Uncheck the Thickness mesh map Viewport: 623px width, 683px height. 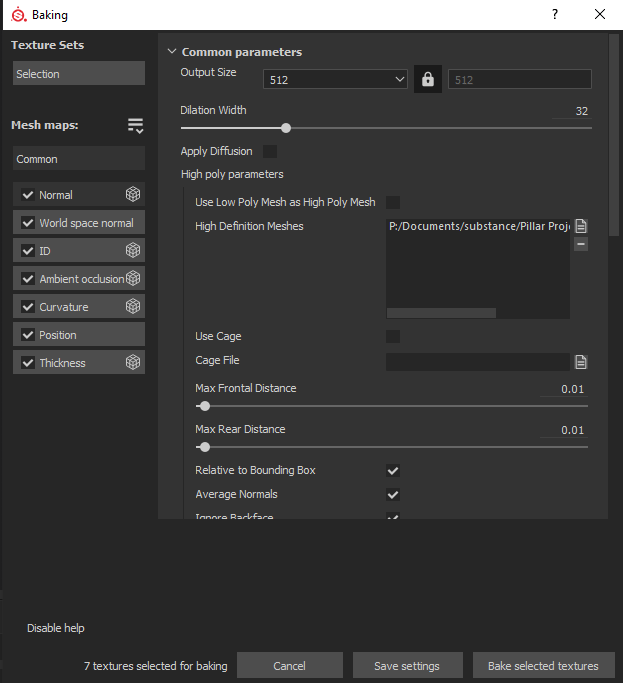tap(28, 362)
